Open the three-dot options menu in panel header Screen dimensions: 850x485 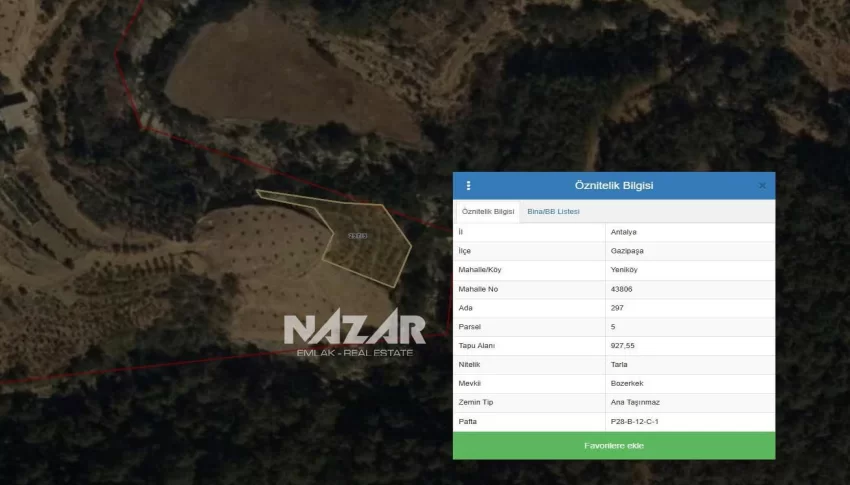click(x=468, y=186)
